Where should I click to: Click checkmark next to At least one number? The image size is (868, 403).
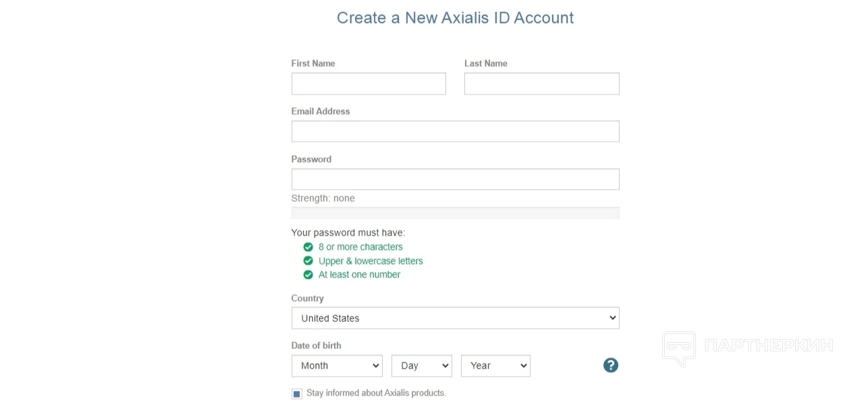point(308,275)
